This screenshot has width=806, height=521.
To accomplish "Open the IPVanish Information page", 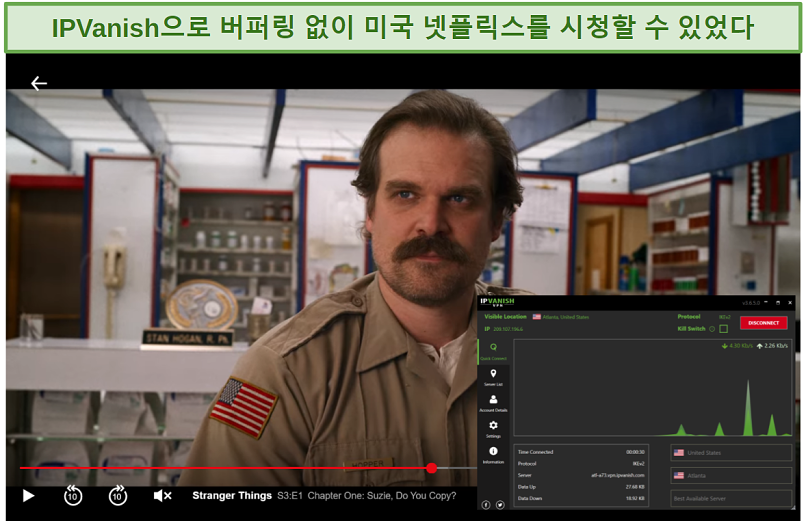I will coord(493,455).
